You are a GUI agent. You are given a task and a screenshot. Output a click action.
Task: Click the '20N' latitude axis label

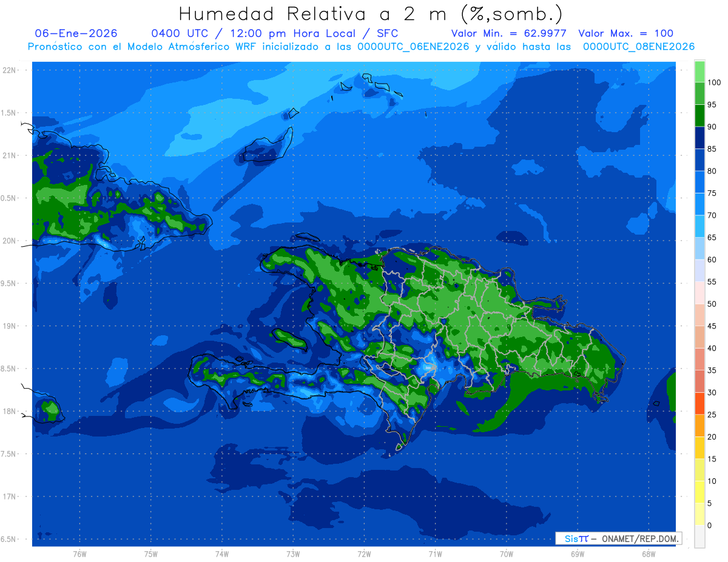click(x=10, y=241)
